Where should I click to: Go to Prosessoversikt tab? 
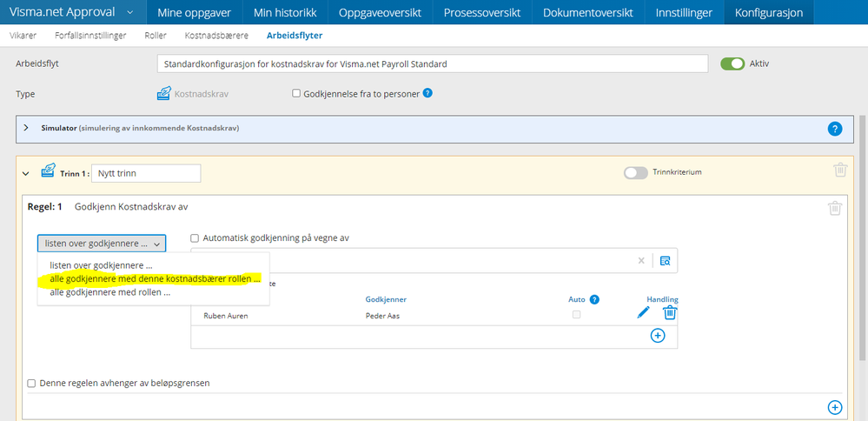482,12
